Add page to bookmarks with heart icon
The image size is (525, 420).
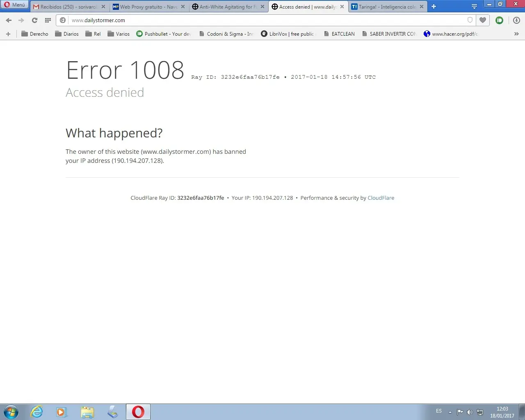click(x=483, y=20)
